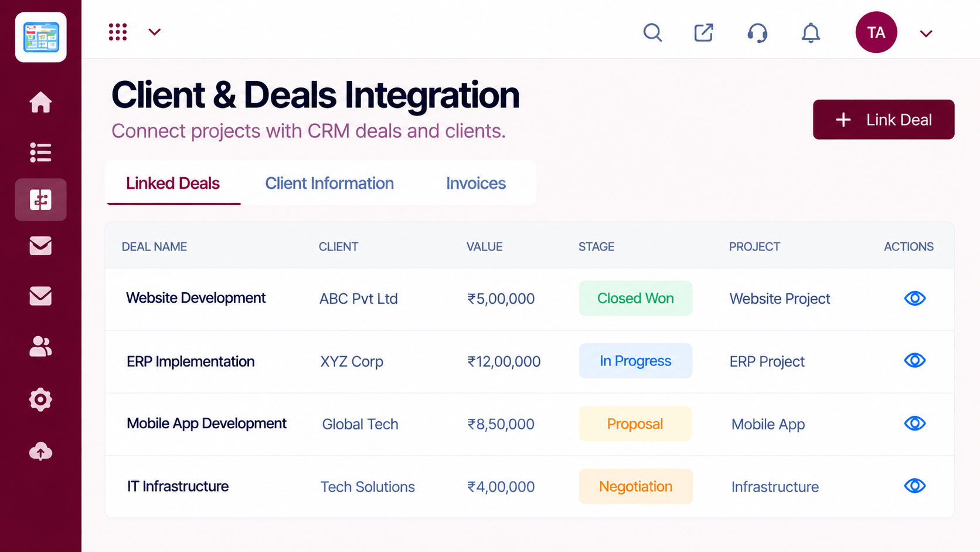Open the XYZ Corp client

click(352, 361)
